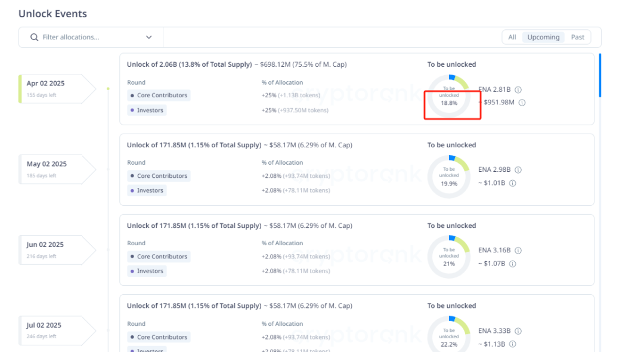Click info icon next to $951.98M
Screen dimensions: 644x352
[x=522, y=103]
